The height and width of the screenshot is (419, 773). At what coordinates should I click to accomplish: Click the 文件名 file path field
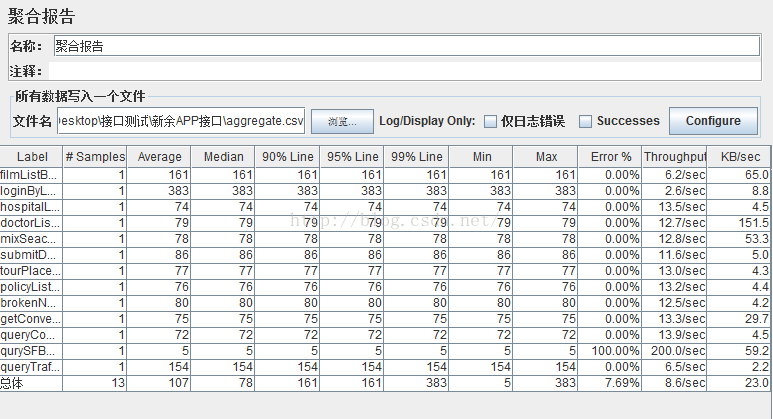tap(181, 121)
